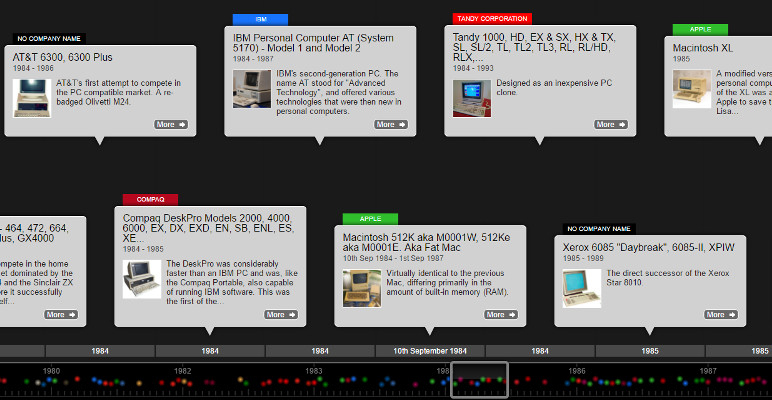Click the AT&T 6300 computer thumbnail
Screen dimensions: 772x400
coord(32,99)
